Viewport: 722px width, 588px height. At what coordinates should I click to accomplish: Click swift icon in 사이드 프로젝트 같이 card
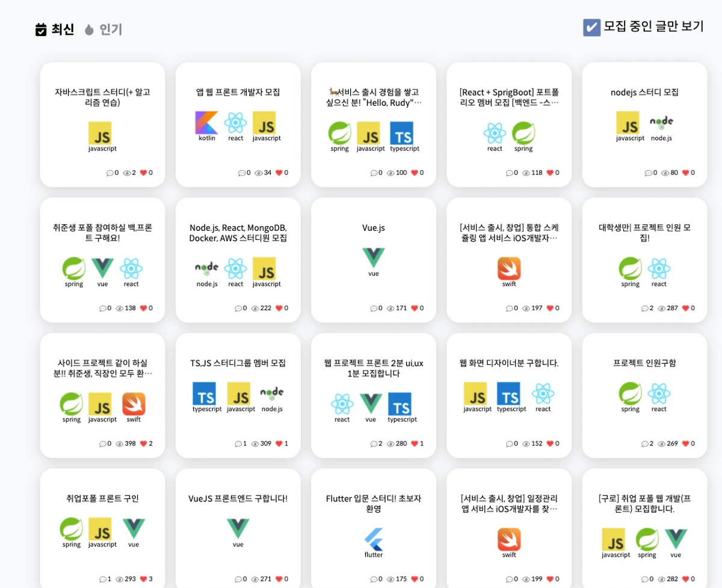(x=134, y=404)
